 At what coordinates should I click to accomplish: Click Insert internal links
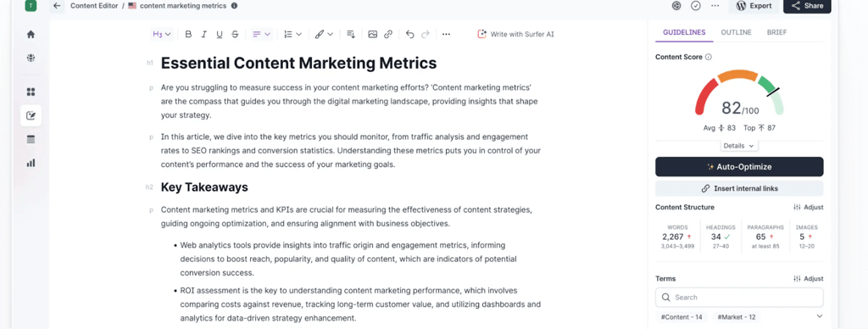739,188
